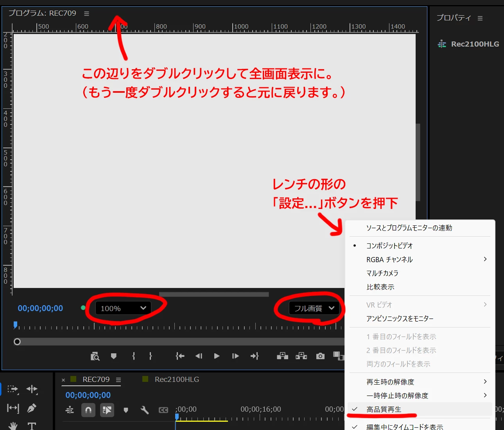
Task: Select the Track Select Forward tool
Action: click(x=13, y=389)
